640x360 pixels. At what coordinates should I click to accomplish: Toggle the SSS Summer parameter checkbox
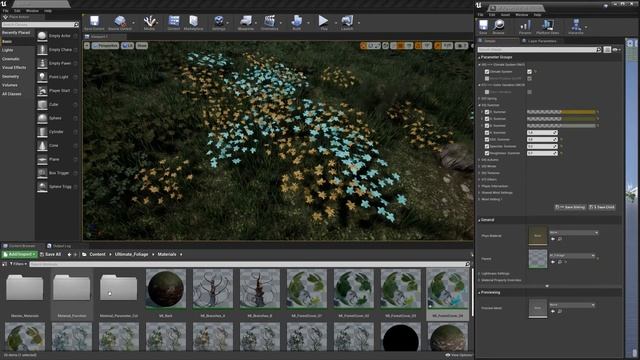pyautogui.click(x=487, y=140)
